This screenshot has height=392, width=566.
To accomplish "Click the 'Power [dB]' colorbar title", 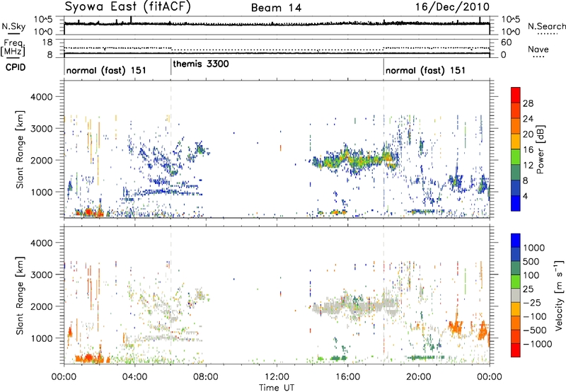I will [540, 149].
